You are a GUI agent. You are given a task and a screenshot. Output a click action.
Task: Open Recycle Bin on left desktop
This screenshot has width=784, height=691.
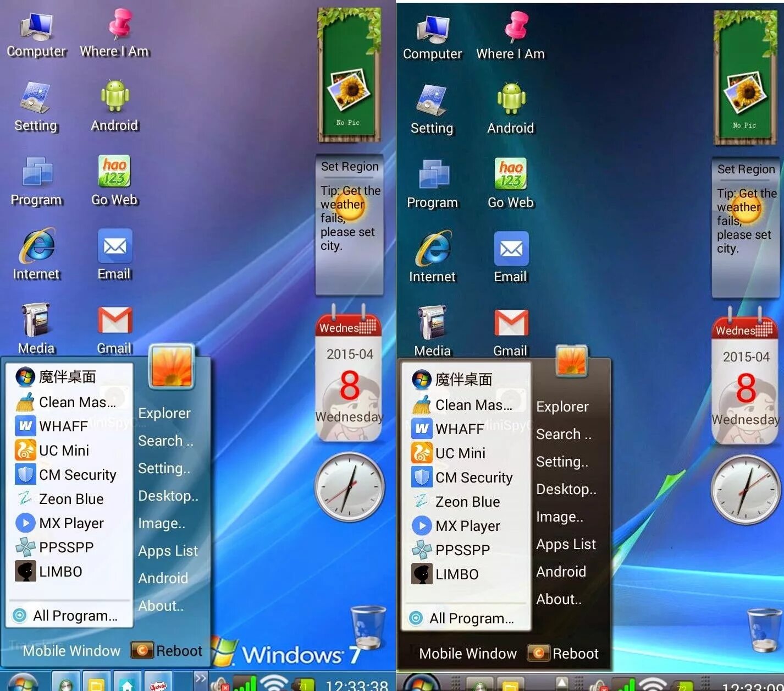coord(368,627)
